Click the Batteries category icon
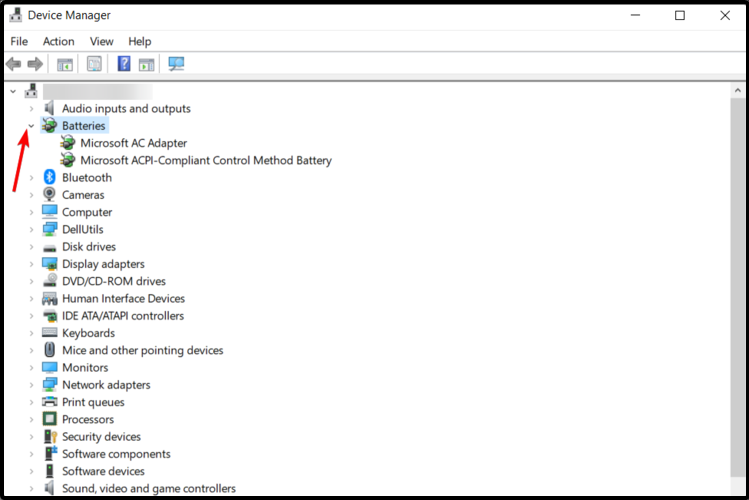The height and width of the screenshot is (500, 749). tap(49, 126)
